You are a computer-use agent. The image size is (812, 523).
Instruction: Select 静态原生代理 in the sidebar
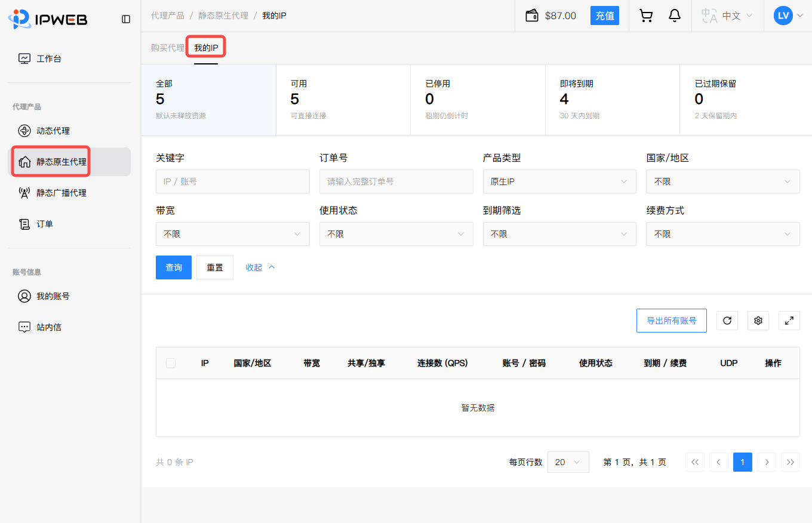(69, 162)
